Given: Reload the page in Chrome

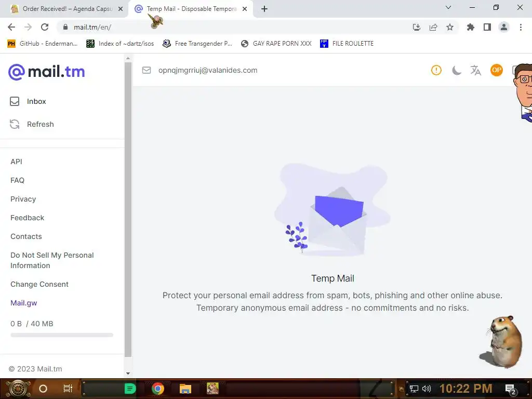Looking at the screenshot, I should click(45, 27).
